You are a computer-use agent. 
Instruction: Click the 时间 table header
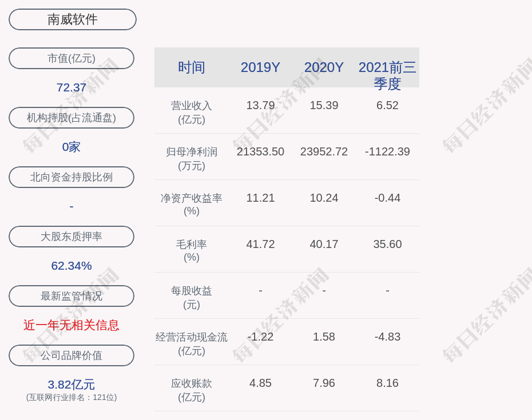click(192, 67)
